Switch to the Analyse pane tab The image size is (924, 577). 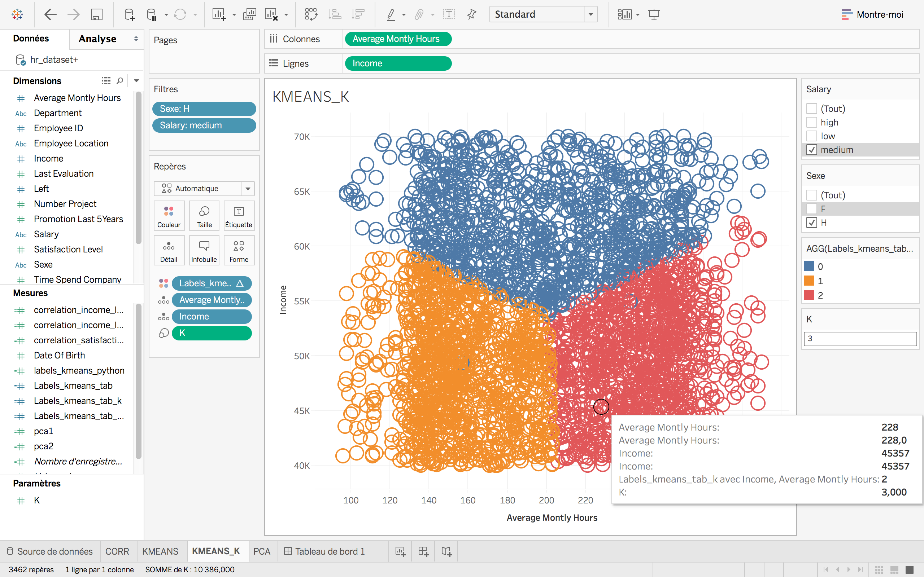(x=98, y=39)
